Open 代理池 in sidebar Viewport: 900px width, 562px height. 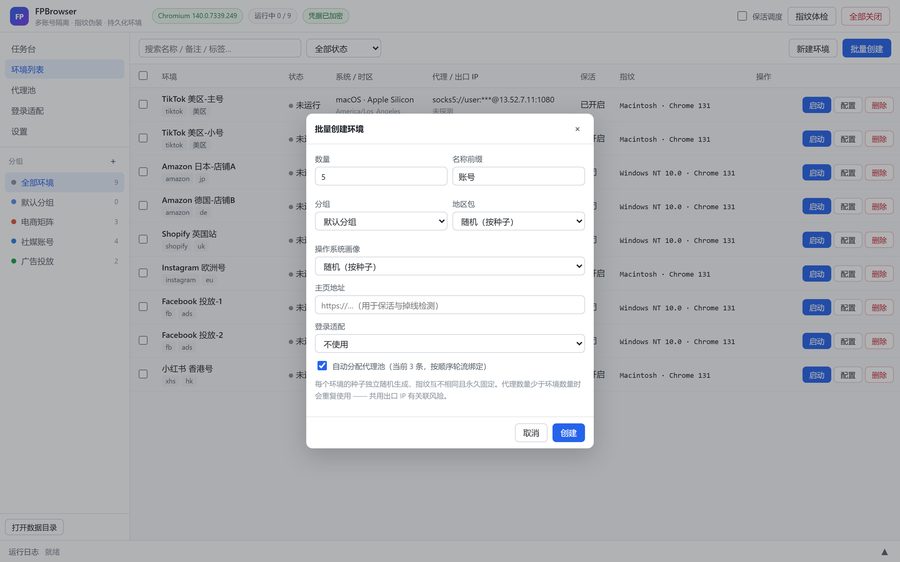pos(64,90)
